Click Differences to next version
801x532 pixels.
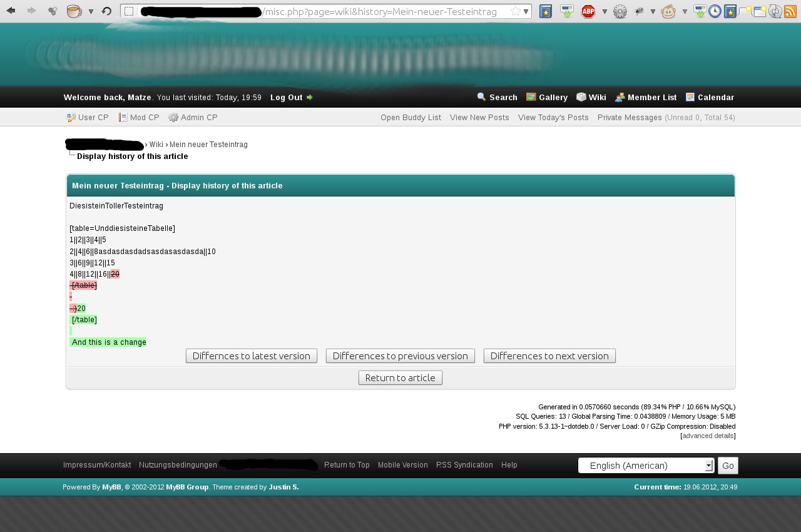point(549,356)
